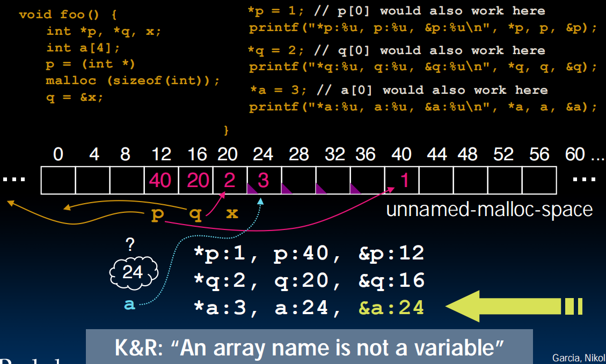This screenshot has height=364, width=606.
Task: Click memory cell containing 20
Action: coord(196,180)
